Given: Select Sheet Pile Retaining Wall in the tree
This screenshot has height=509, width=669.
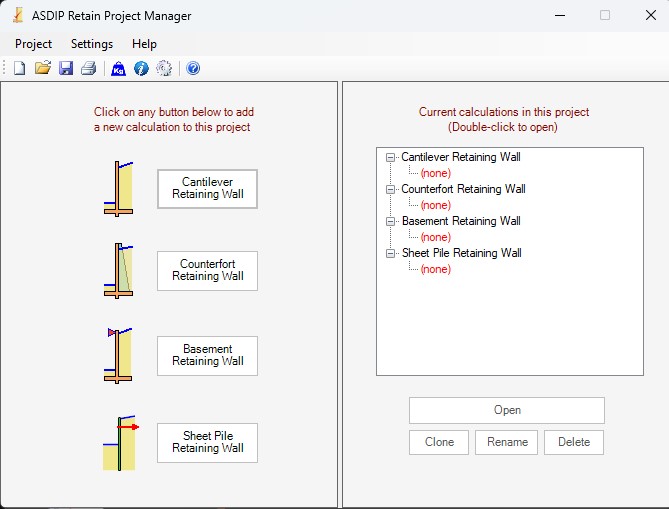Looking at the screenshot, I should pos(462,253).
